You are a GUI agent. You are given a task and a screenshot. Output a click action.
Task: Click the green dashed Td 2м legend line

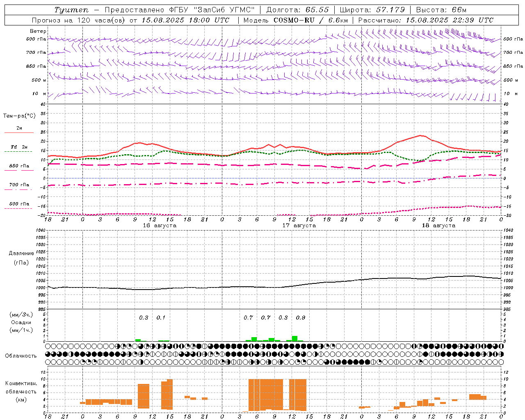[18, 151]
